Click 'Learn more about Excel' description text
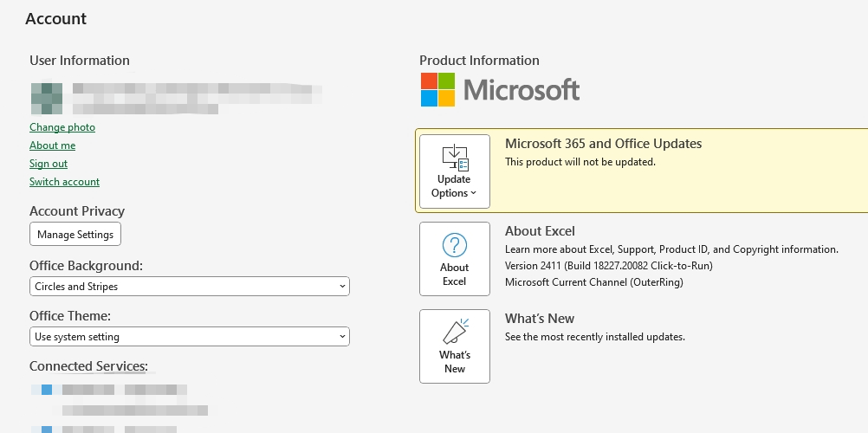The width and height of the screenshot is (868, 433). point(671,249)
